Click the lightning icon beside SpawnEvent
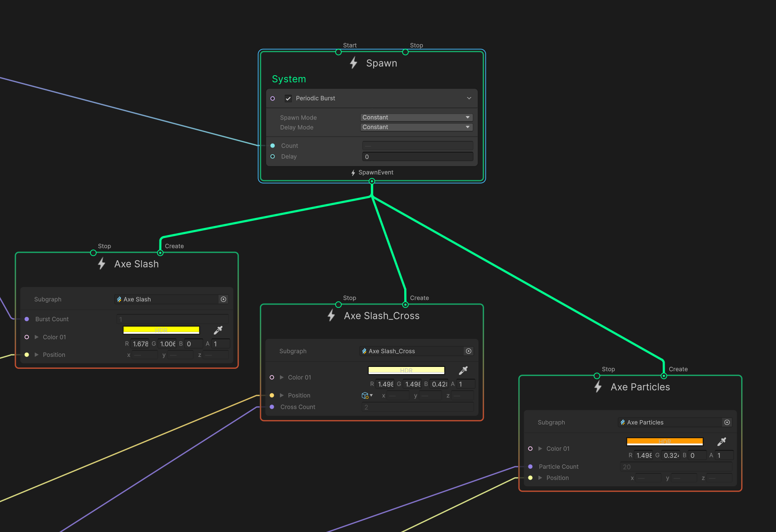This screenshot has height=532, width=776. tap(353, 172)
